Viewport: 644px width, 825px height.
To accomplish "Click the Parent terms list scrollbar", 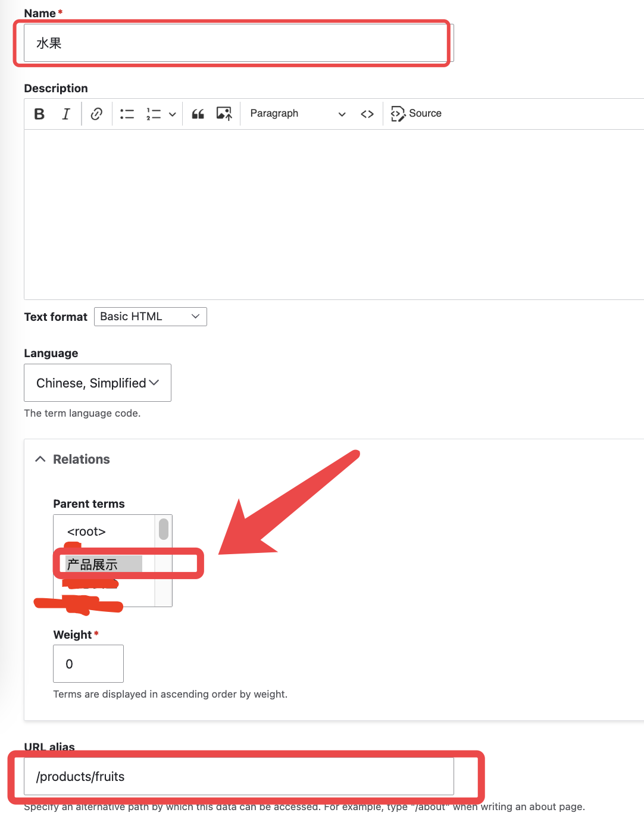I will [x=164, y=529].
